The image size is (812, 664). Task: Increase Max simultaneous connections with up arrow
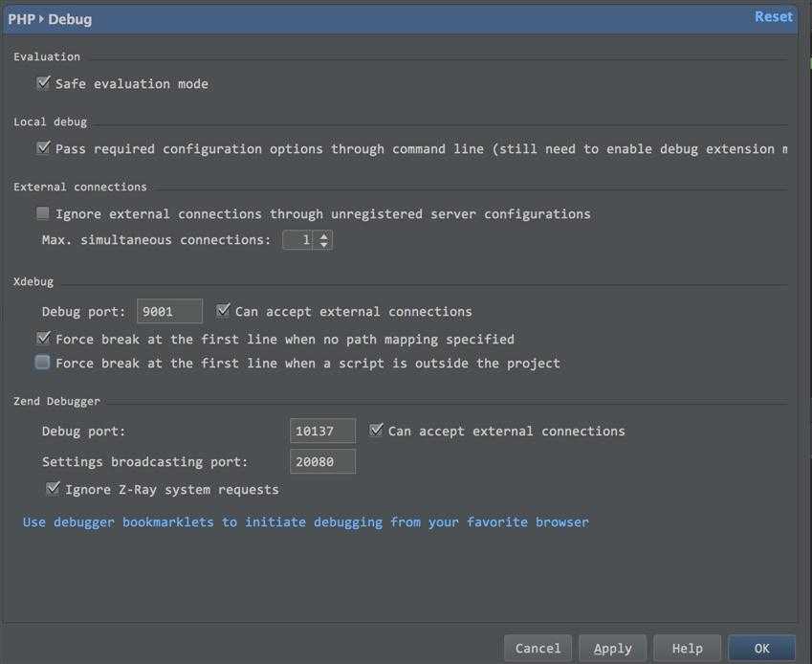pyautogui.click(x=323, y=235)
